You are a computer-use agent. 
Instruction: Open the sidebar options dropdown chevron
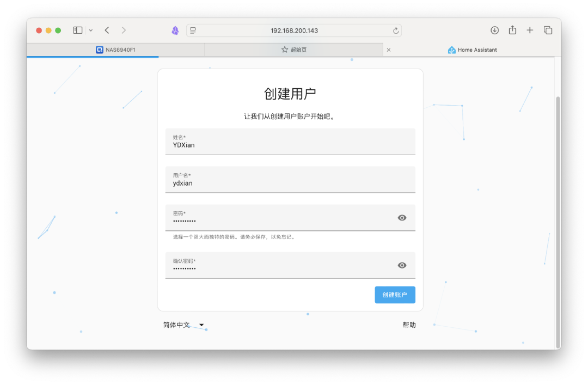coord(90,30)
